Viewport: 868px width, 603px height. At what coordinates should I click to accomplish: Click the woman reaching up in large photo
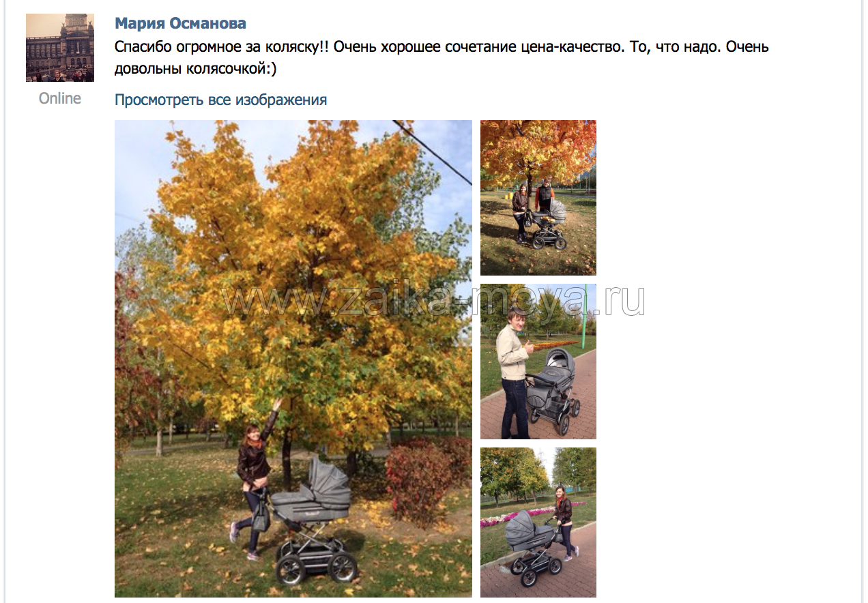[x=254, y=477]
